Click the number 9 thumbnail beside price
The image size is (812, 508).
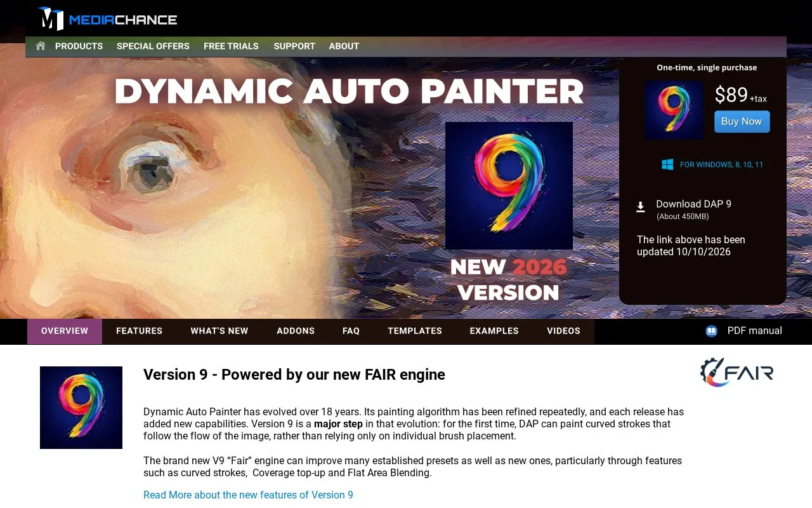(x=674, y=110)
